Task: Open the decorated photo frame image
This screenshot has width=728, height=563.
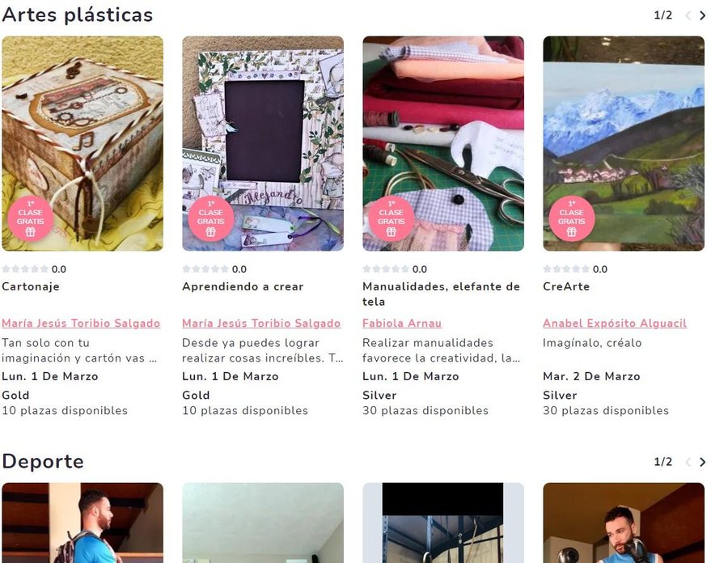Action: (x=263, y=143)
